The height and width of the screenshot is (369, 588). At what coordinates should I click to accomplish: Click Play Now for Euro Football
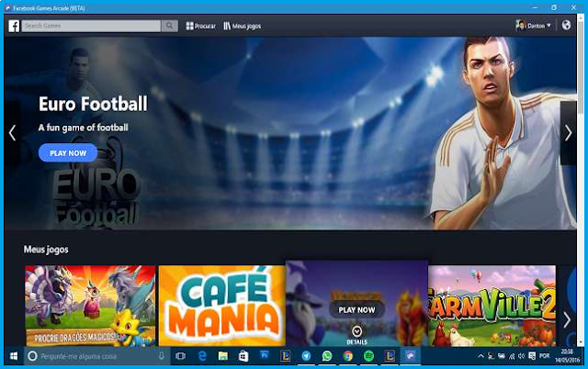pos(68,153)
